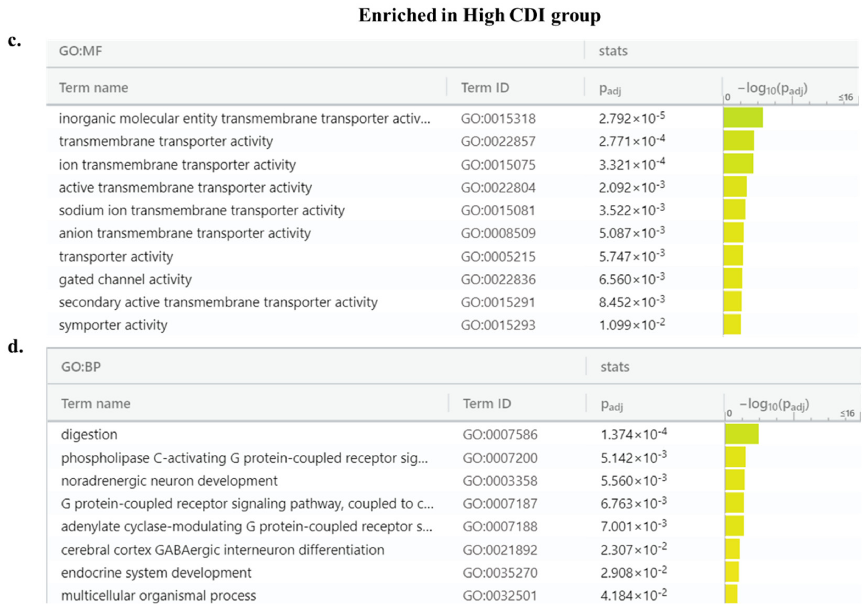868x611 pixels.
Task: Click the GO:BP table title header
Action: 81,367
